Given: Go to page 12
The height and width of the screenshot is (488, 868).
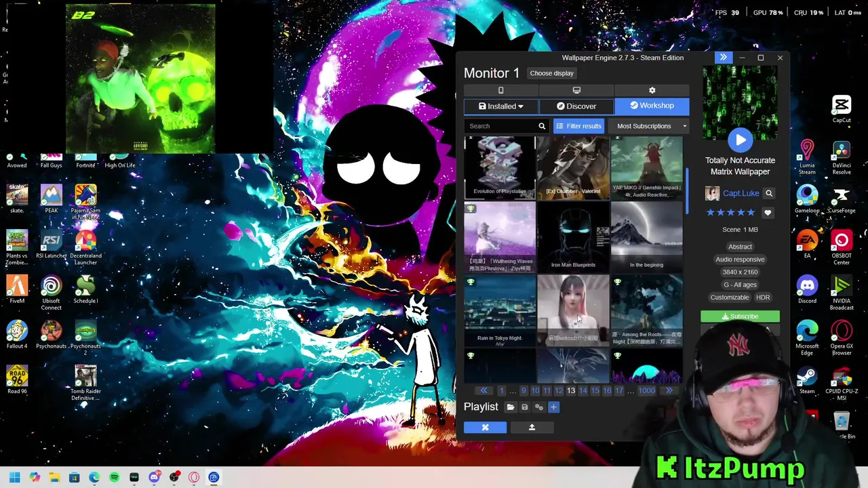Looking at the screenshot, I should pos(559,390).
